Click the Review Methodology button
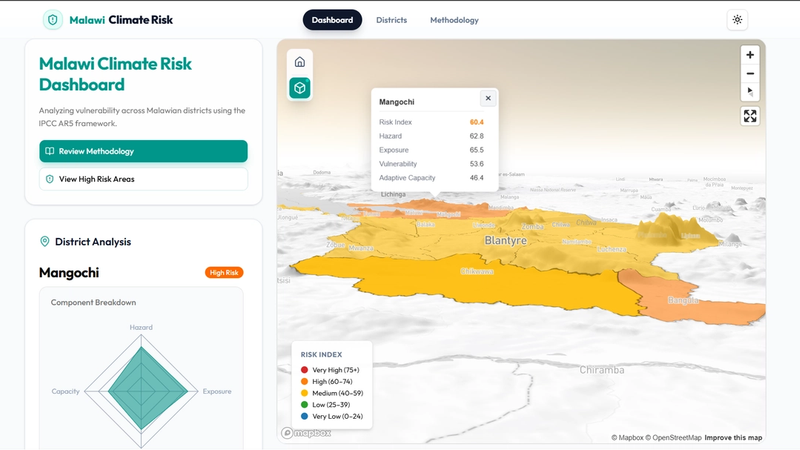Viewport: 800px width, 450px height. click(143, 151)
